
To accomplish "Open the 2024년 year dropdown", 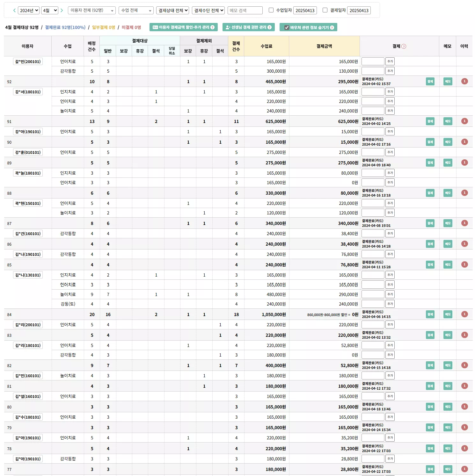I will click(28, 11).
